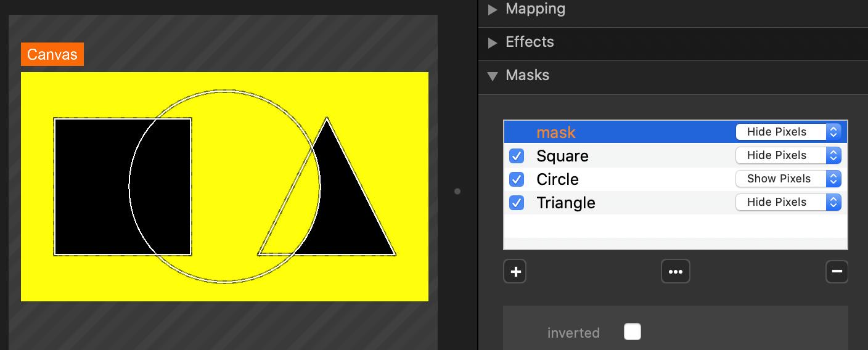This screenshot has width=868, height=350.
Task: Open pixel mode dropdown on highlighted mask row
Action: (x=788, y=132)
